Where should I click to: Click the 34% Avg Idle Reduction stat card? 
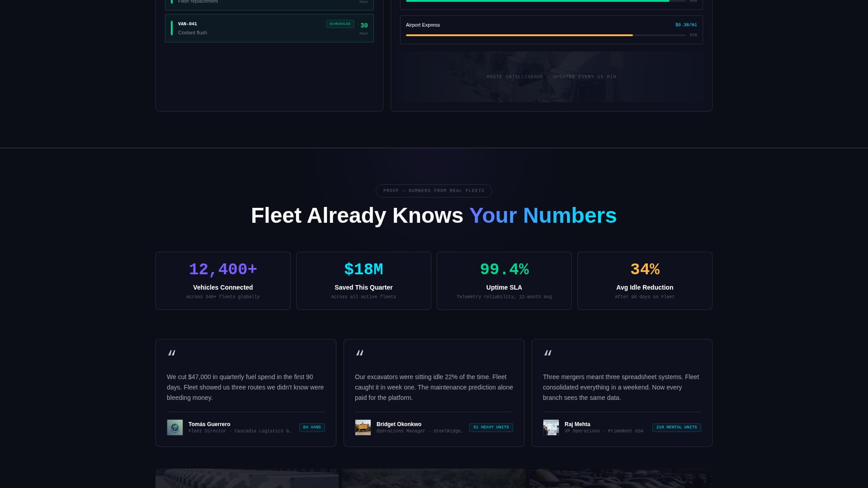point(645,280)
